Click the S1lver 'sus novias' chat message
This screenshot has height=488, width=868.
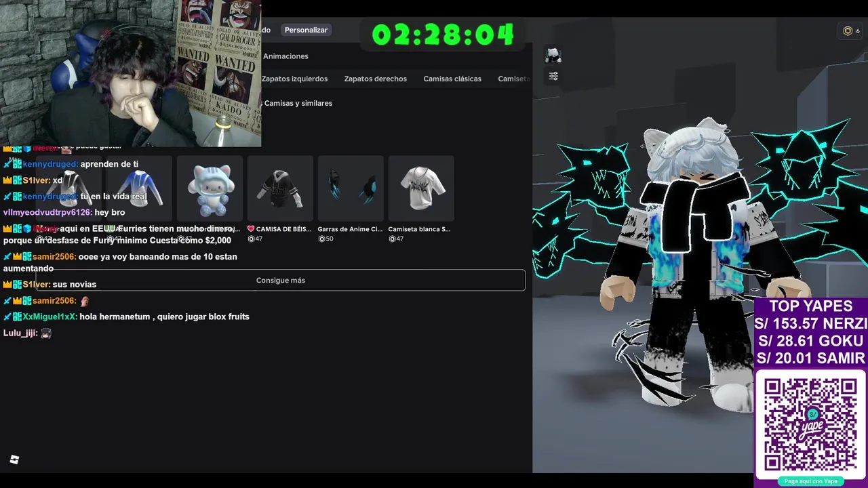(x=50, y=285)
